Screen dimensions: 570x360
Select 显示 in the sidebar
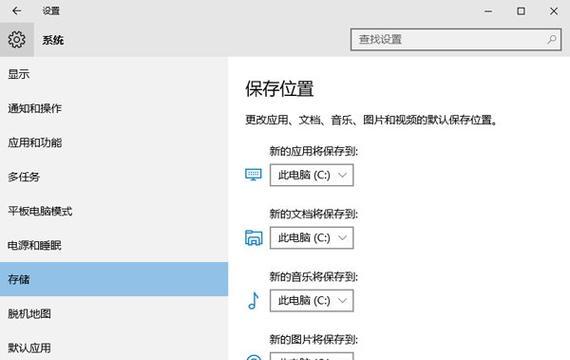[114, 74]
